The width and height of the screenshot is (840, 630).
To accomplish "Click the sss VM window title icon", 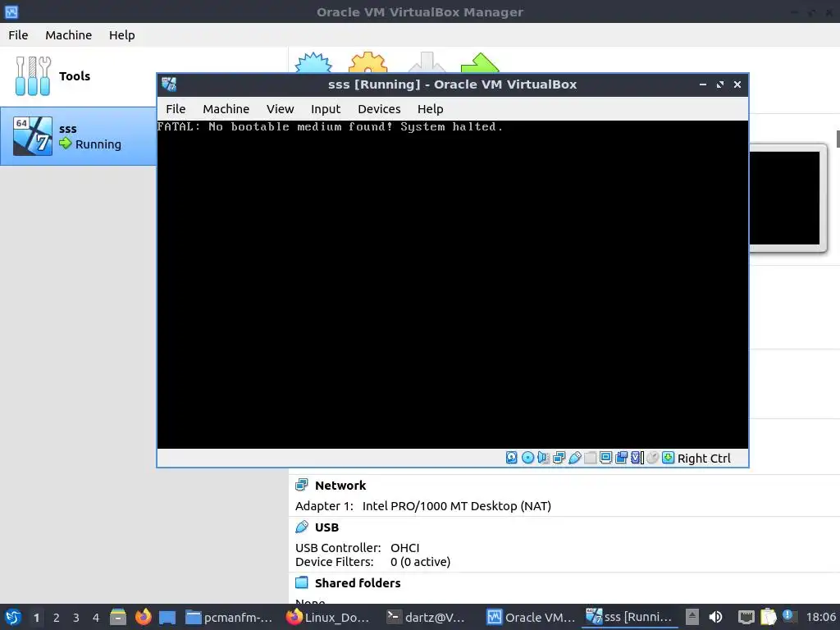I will coord(169,84).
